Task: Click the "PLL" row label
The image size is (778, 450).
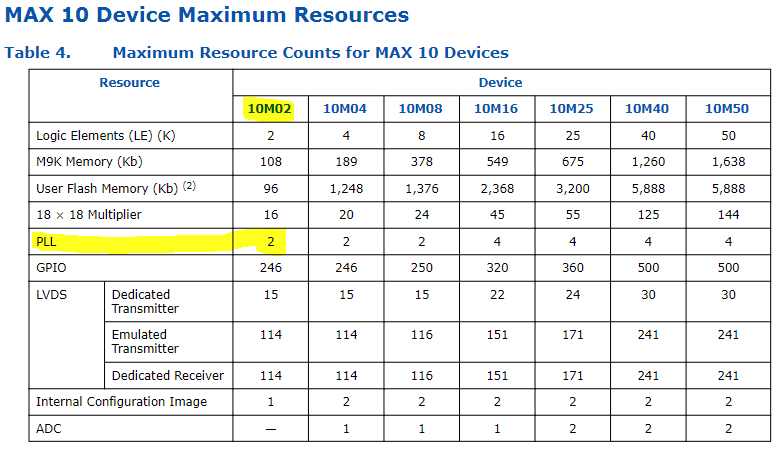Action: pos(46,242)
